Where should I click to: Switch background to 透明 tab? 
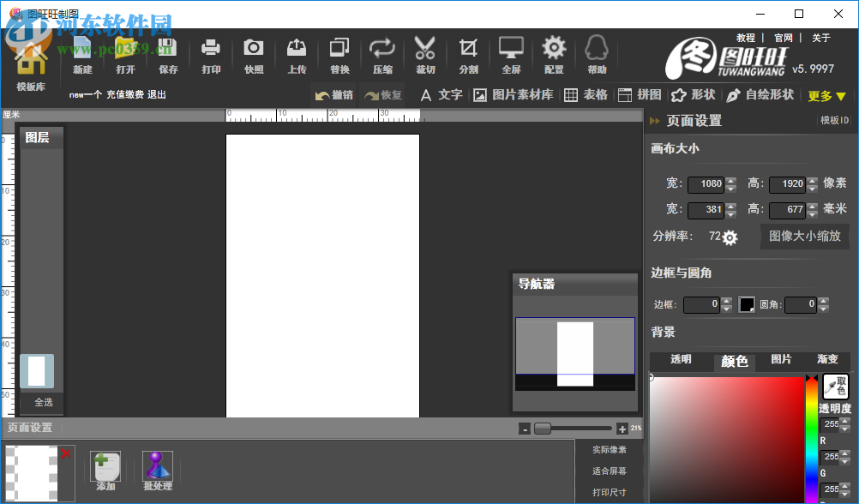681,359
